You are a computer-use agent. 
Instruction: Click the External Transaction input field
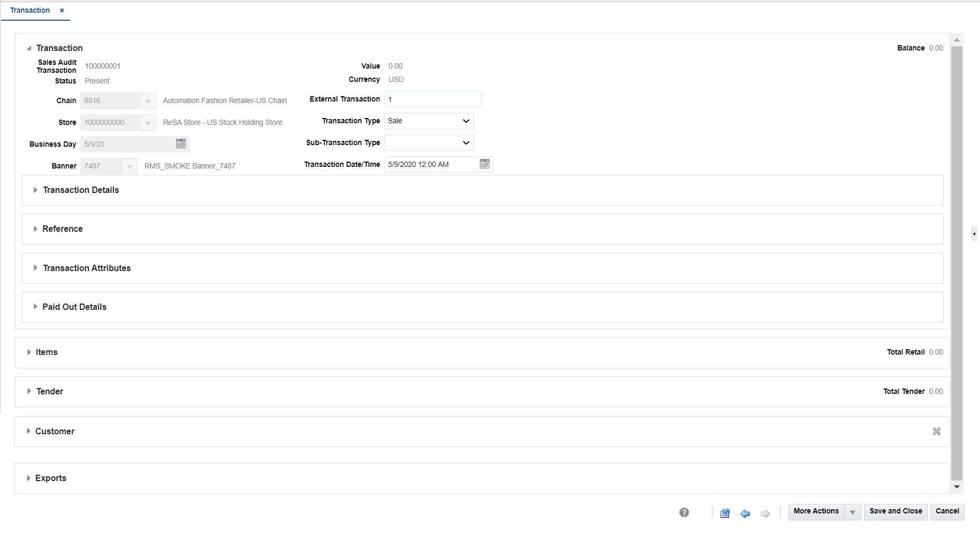click(x=432, y=99)
